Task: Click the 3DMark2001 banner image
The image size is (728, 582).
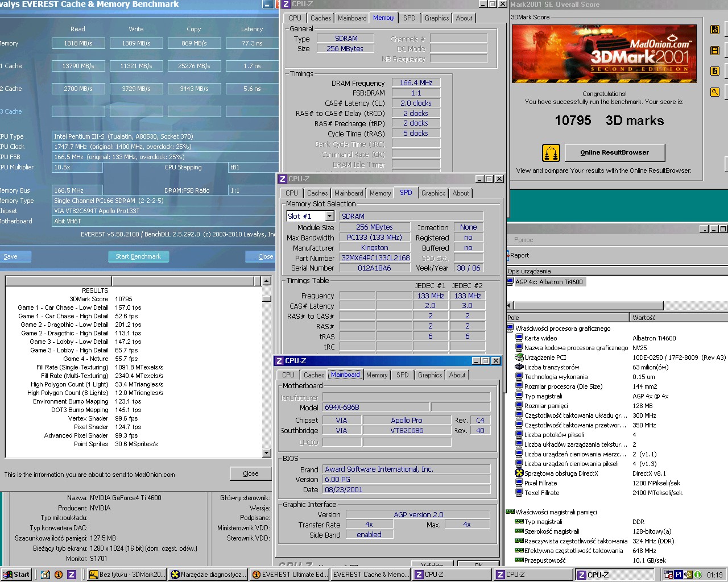Action: click(604, 53)
